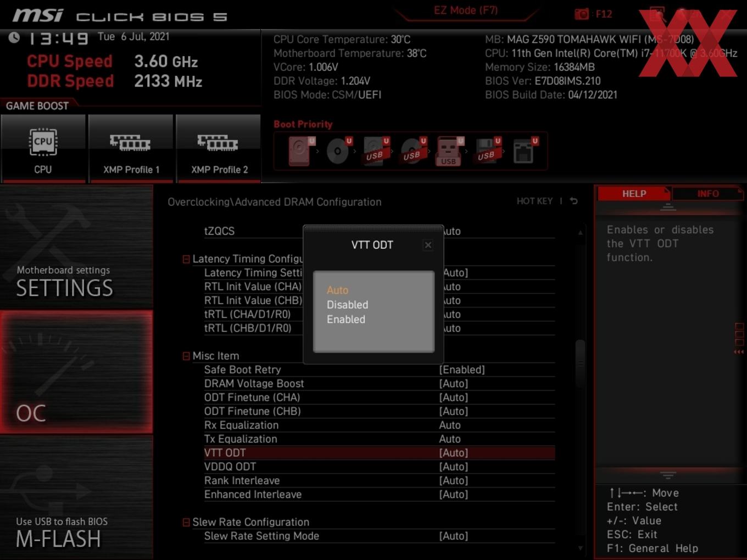The width and height of the screenshot is (747, 560).
Task: Click the scroll up arrow of settings list
Action: [581, 232]
